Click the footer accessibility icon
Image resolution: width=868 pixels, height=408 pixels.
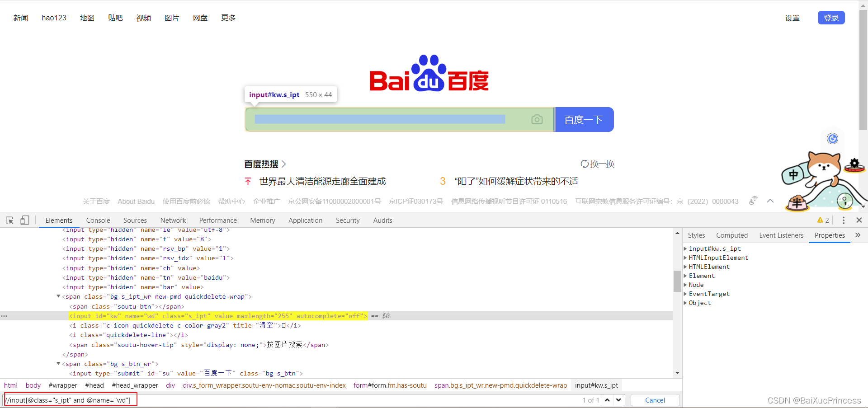pyautogui.click(x=753, y=201)
